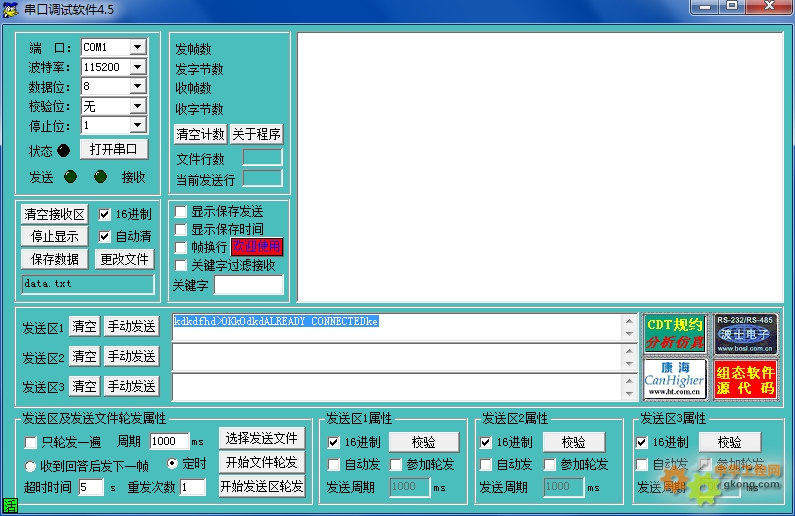The height and width of the screenshot is (516, 795).
Task: Open the 端口 COM1 dropdown
Action: [138, 47]
